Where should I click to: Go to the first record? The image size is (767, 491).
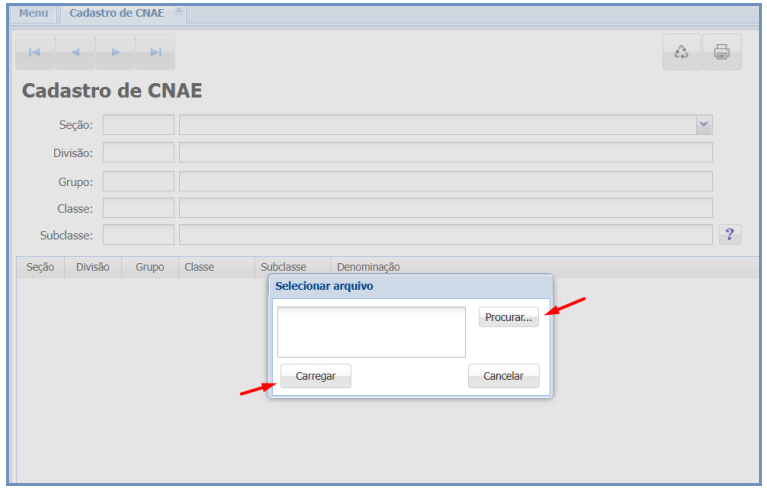pyautogui.click(x=35, y=52)
